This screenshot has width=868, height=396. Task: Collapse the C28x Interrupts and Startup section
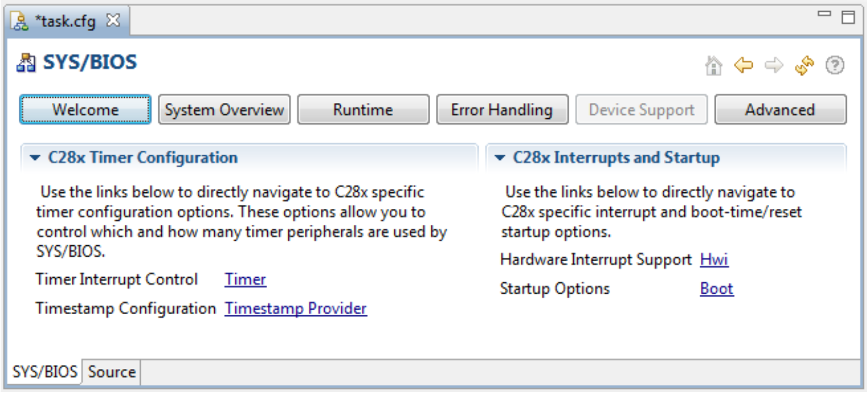[x=500, y=158]
